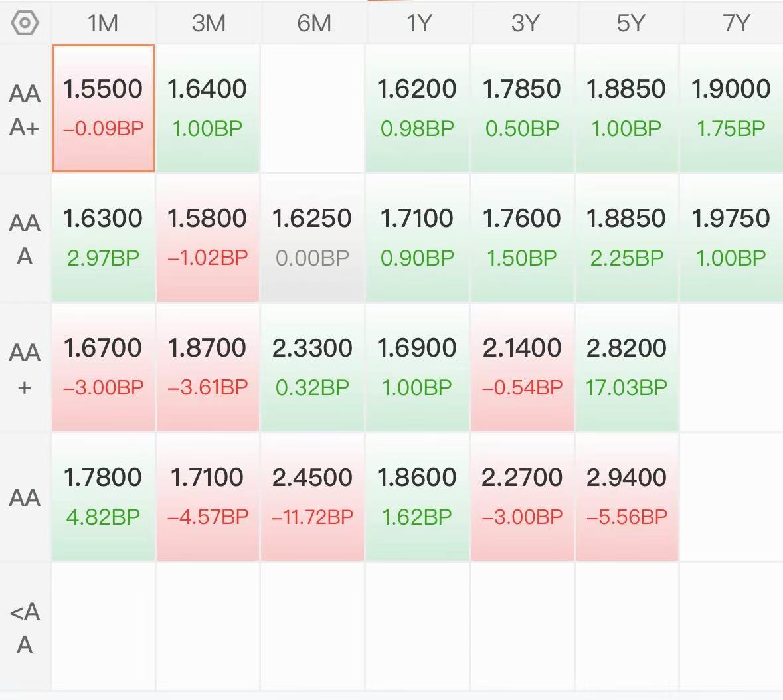The height and width of the screenshot is (700, 783).
Task: Open AAA+ 3M cell showing 1.6400
Action: click(208, 108)
